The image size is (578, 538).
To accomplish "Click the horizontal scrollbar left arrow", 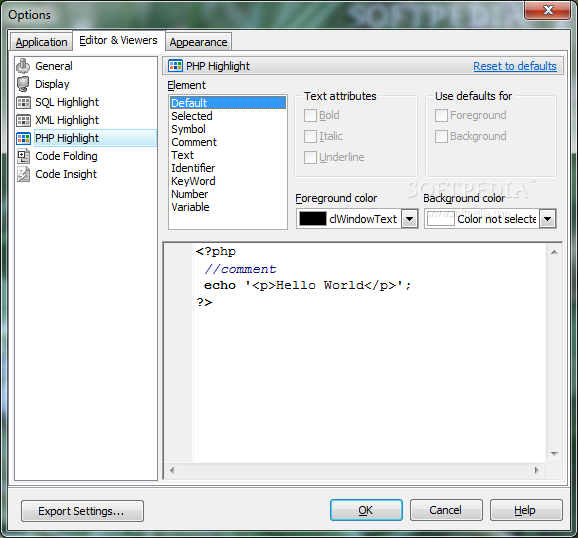I will pos(172,471).
